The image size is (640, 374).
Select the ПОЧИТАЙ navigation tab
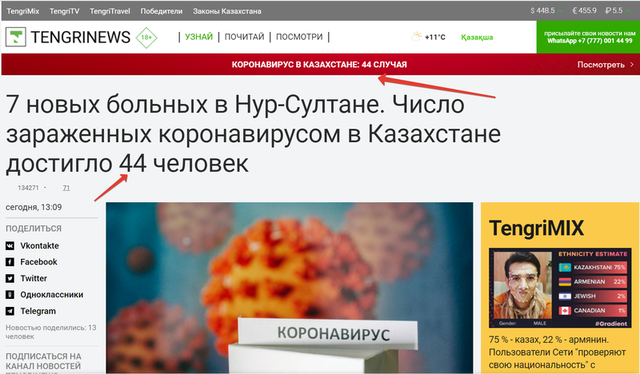pyautogui.click(x=244, y=37)
